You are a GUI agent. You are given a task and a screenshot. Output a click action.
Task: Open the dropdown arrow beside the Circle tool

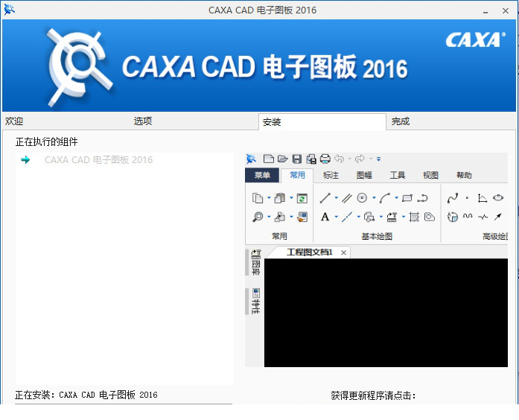tap(374, 198)
